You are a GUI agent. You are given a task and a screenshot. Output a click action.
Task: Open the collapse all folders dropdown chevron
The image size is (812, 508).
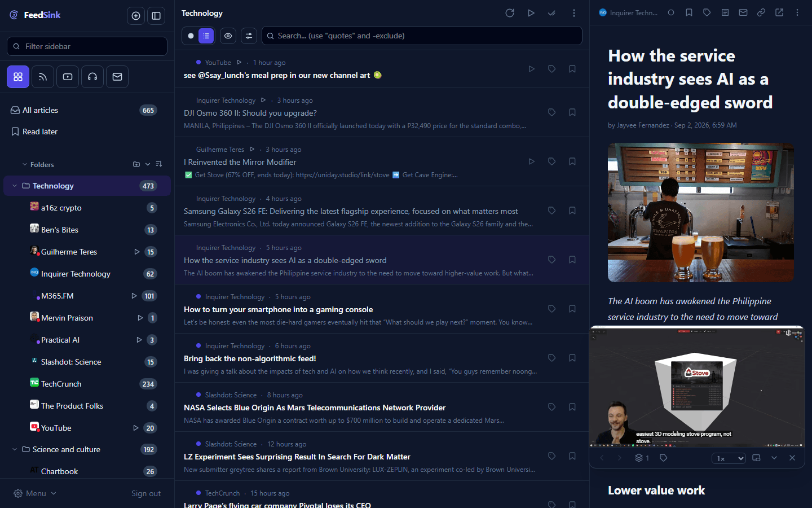tap(148, 164)
